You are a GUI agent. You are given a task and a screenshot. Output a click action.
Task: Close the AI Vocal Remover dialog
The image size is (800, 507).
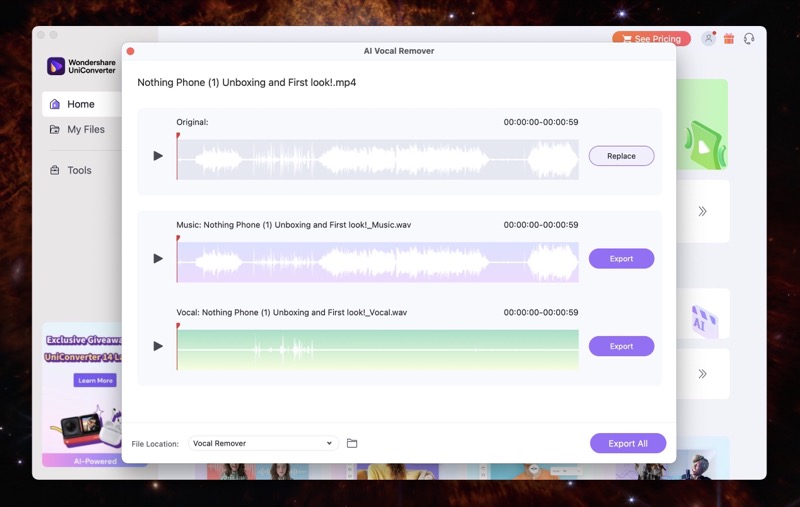click(131, 51)
